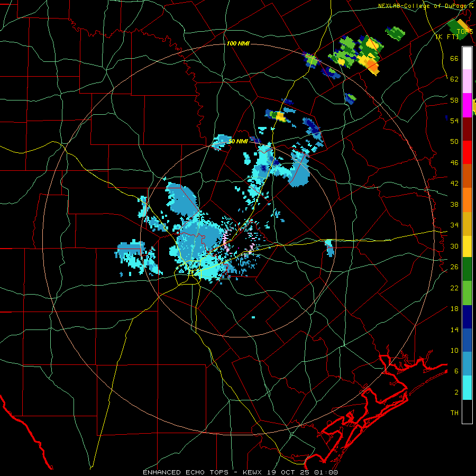
Task: Click the "42" legend value
Action: 454,184
